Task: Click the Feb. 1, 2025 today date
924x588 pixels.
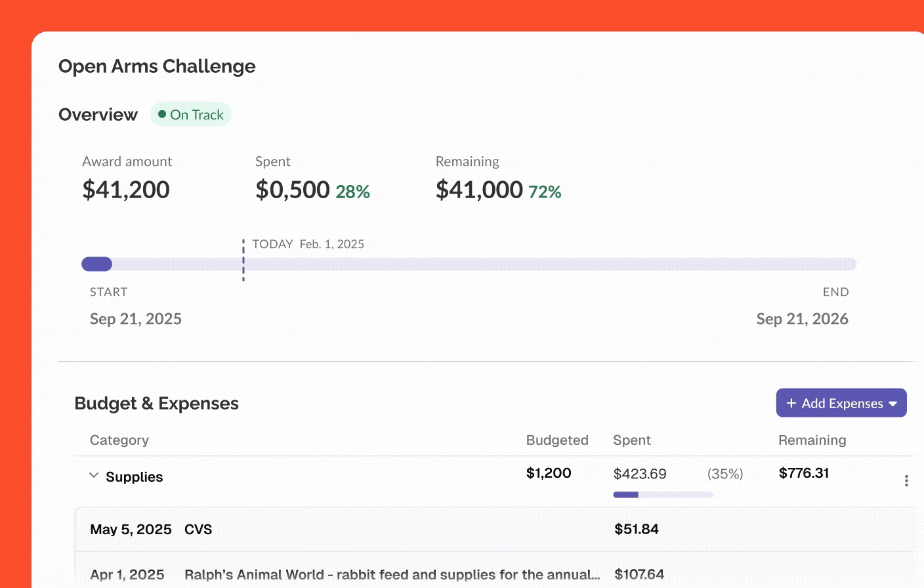Action: coord(332,244)
